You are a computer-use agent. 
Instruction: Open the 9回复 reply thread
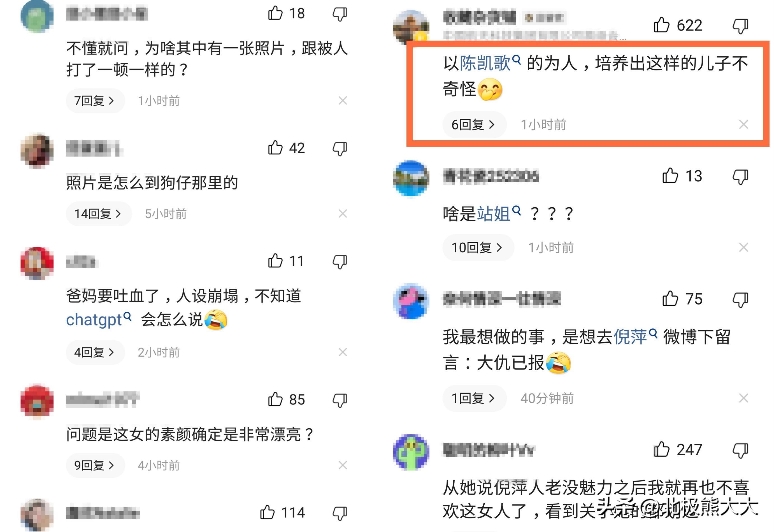[x=95, y=465]
